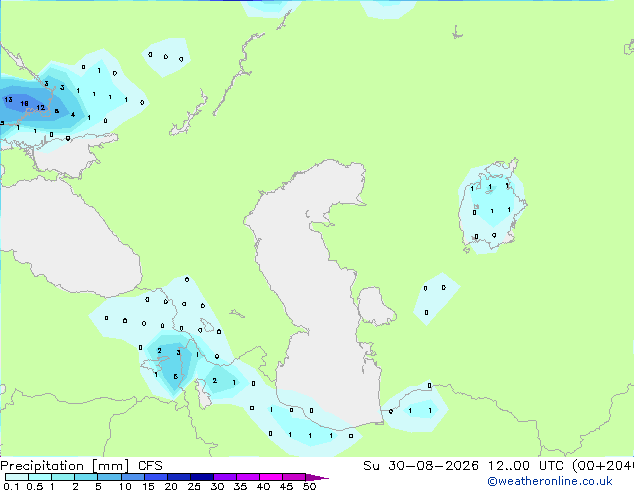Select the Precipitation [mm] CFS title

tap(81, 466)
